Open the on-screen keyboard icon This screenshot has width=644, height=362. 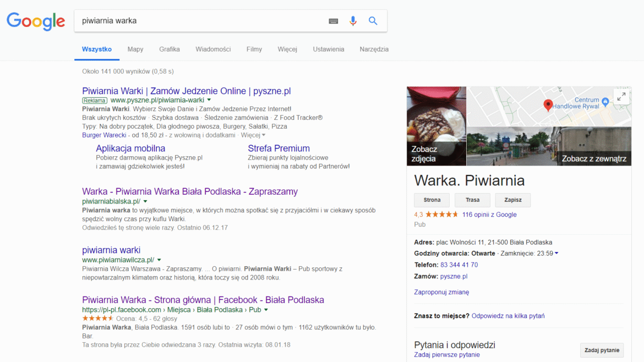(x=334, y=21)
